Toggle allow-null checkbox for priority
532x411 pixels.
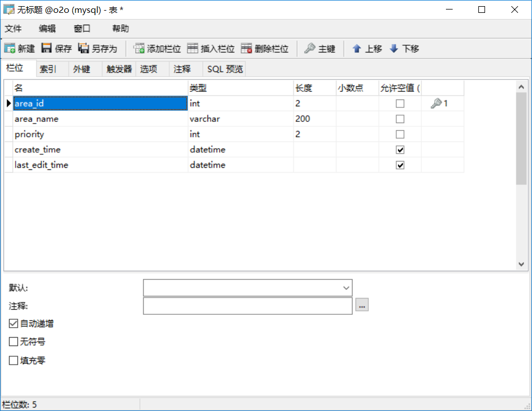[x=400, y=134]
